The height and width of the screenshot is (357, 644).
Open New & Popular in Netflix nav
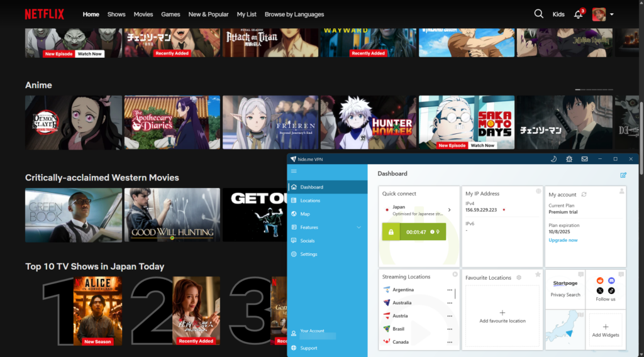tap(208, 14)
